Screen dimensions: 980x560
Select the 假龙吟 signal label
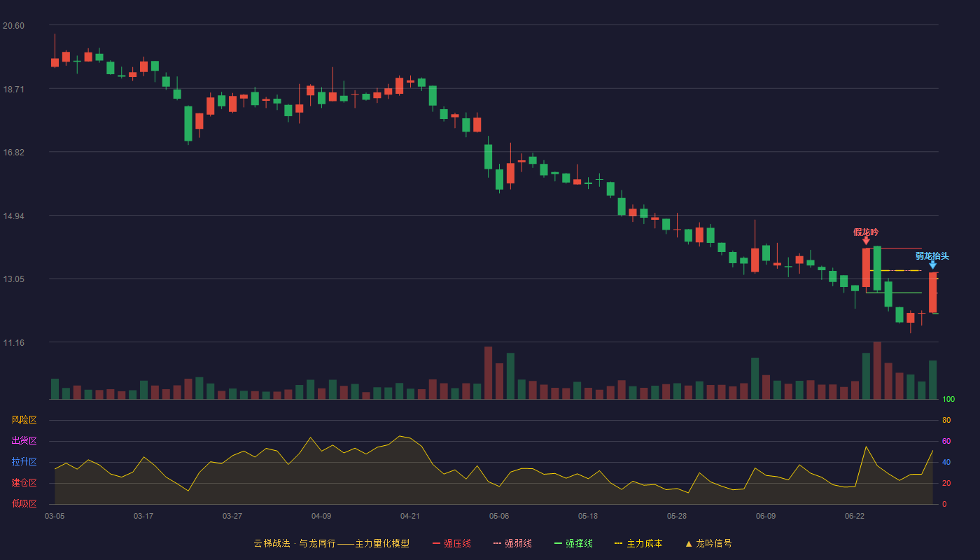(866, 232)
